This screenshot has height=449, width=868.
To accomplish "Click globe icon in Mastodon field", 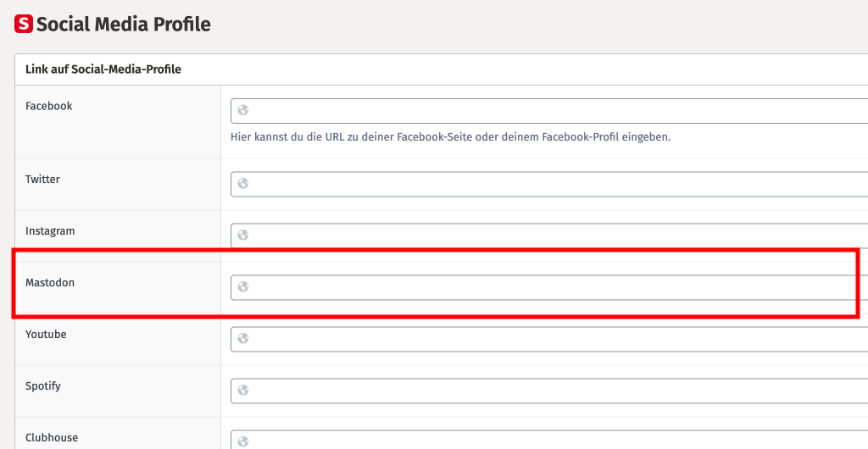I will click(x=242, y=287).
